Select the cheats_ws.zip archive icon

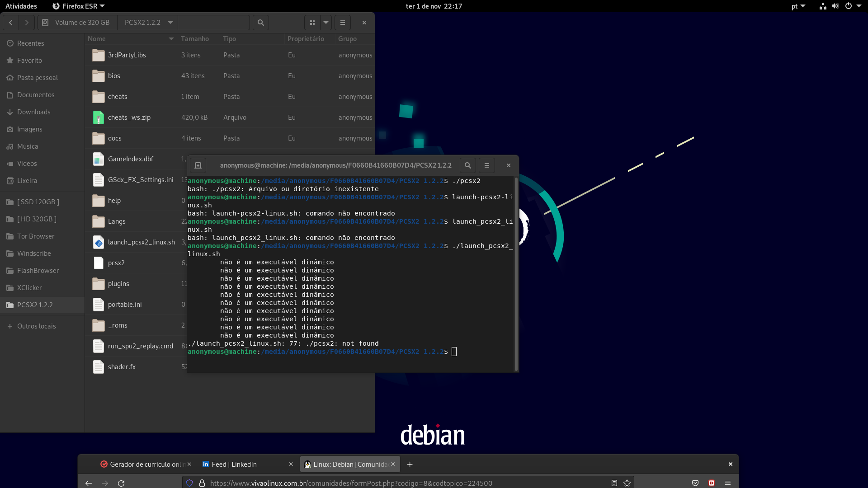99,117
